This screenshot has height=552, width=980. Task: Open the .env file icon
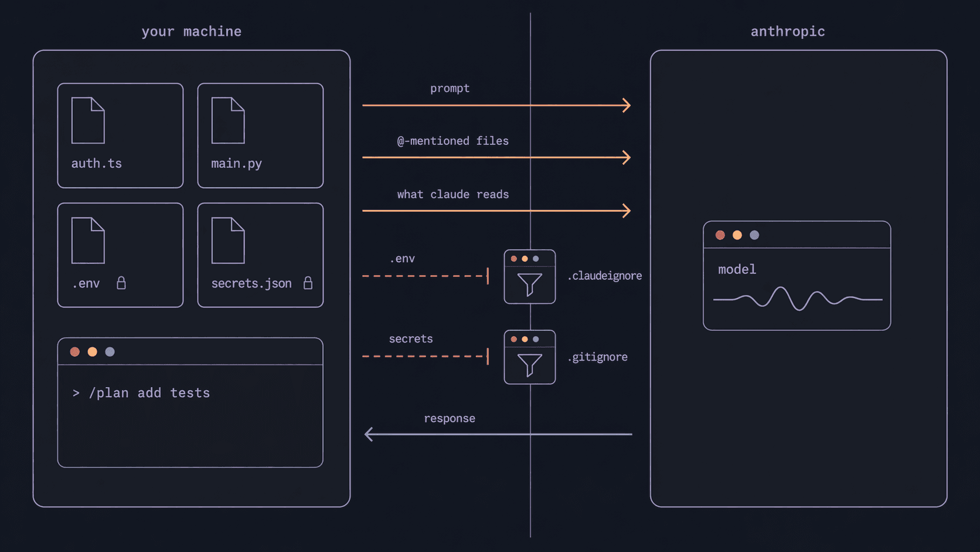[88, 241]
